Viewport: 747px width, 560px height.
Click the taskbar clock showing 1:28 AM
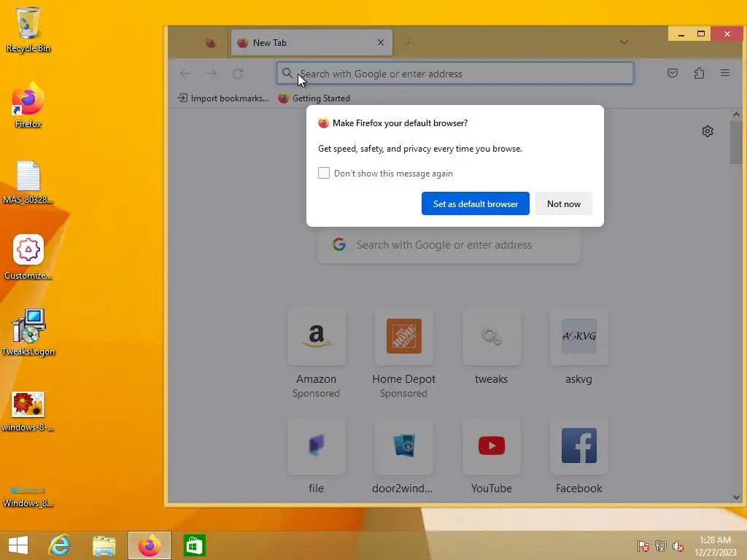coord(715,546)
